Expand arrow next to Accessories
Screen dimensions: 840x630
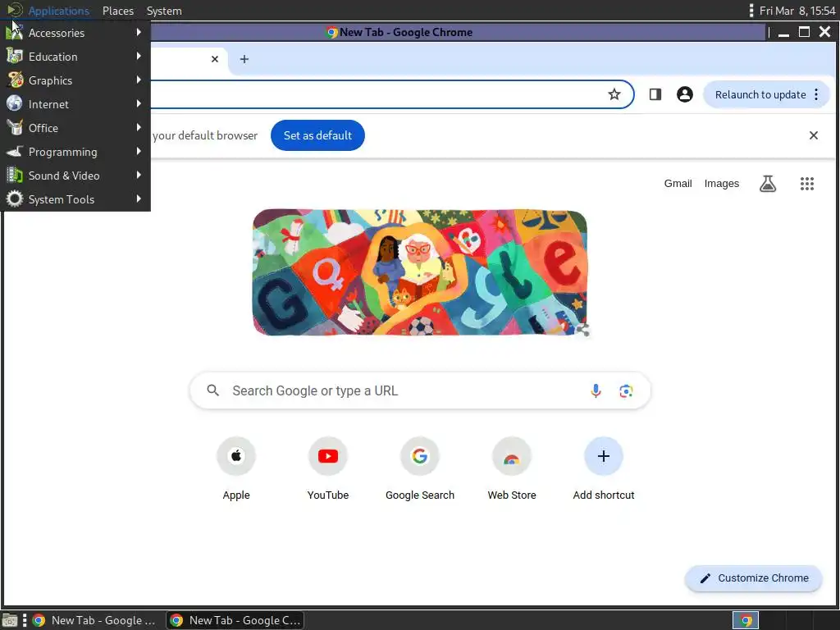click(x=139, y=32)
